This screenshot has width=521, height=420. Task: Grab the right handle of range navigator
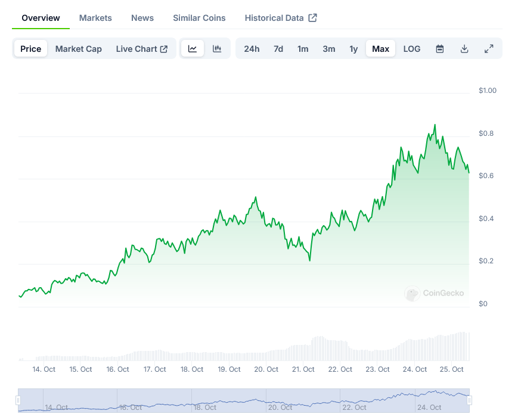point(470,400)
